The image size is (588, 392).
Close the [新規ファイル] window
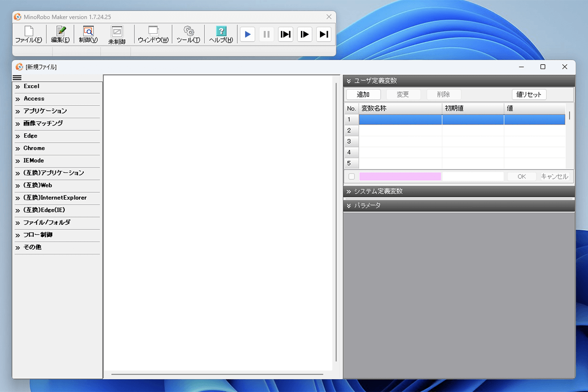(565, 67)
